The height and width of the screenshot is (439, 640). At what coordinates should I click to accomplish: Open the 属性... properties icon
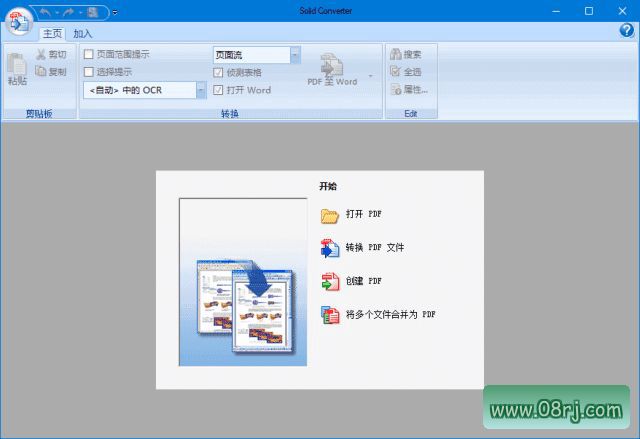[x=396, y=89]
